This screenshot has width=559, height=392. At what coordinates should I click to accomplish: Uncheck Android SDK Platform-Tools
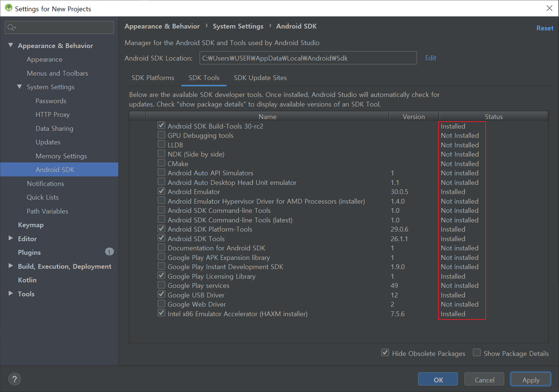coord(162,229)
